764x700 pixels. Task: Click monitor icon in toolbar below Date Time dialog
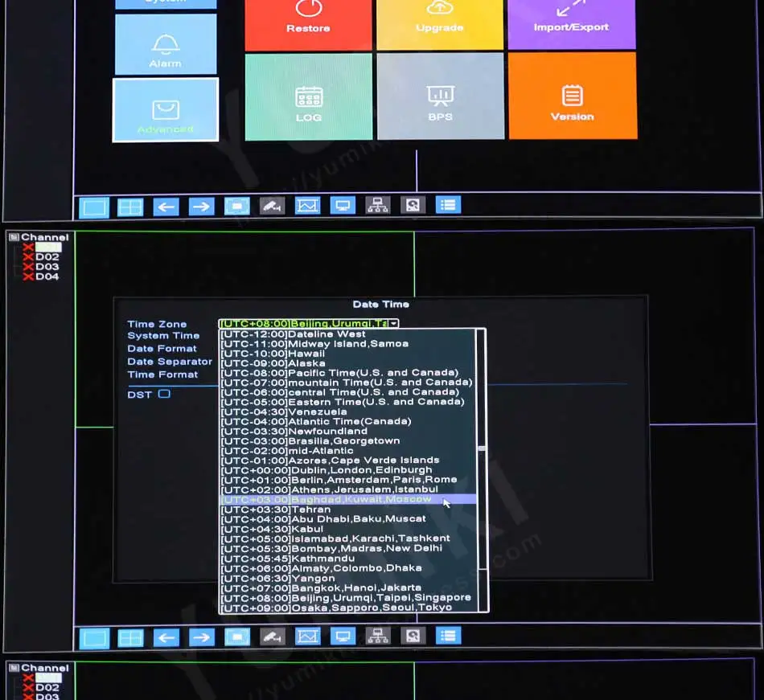[x=343, y=637]
